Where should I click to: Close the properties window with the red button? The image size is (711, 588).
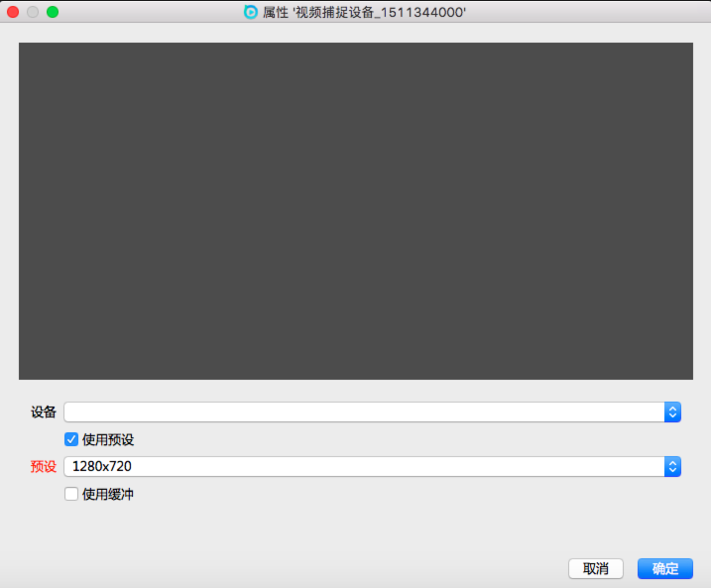[x=14, y=12]
